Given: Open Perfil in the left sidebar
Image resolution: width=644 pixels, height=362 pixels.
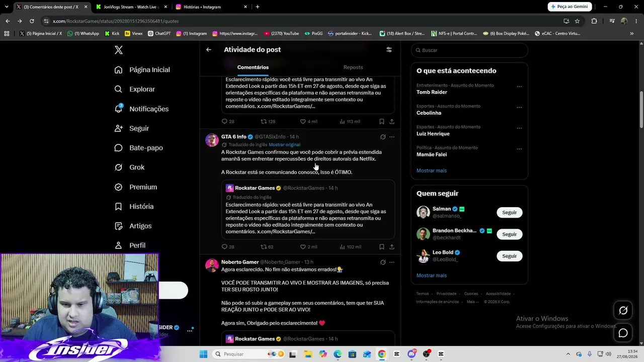Looking at the screenshot, I should pos(130,245).
